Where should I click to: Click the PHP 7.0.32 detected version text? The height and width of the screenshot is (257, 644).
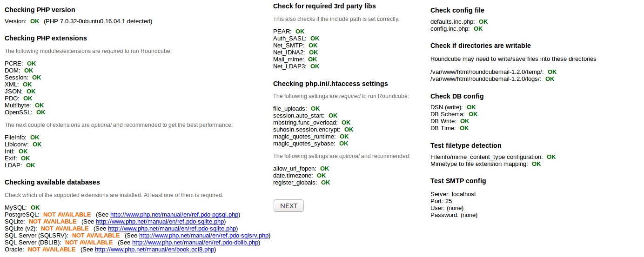(x=98, y=21)
